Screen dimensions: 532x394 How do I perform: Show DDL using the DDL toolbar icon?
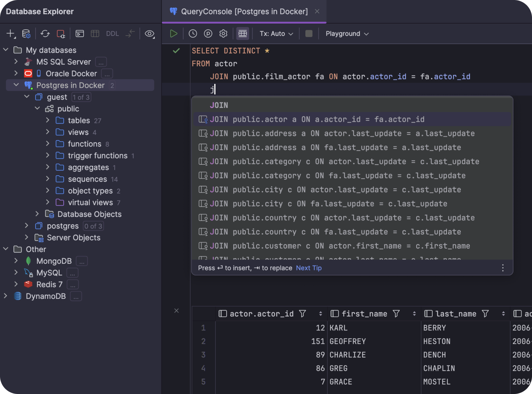click(112, 33)
